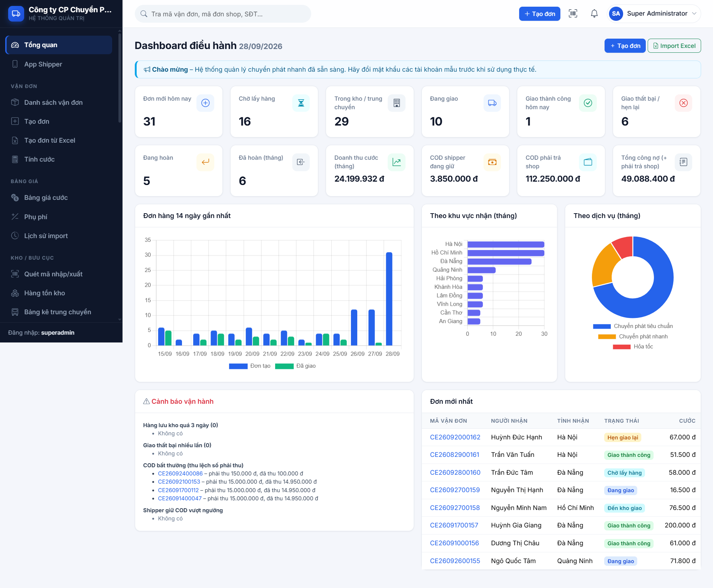Click hourglass icon on Chờ lấy hàng card
Viewport: 713px width, 588px height.
tap(301, 103)
